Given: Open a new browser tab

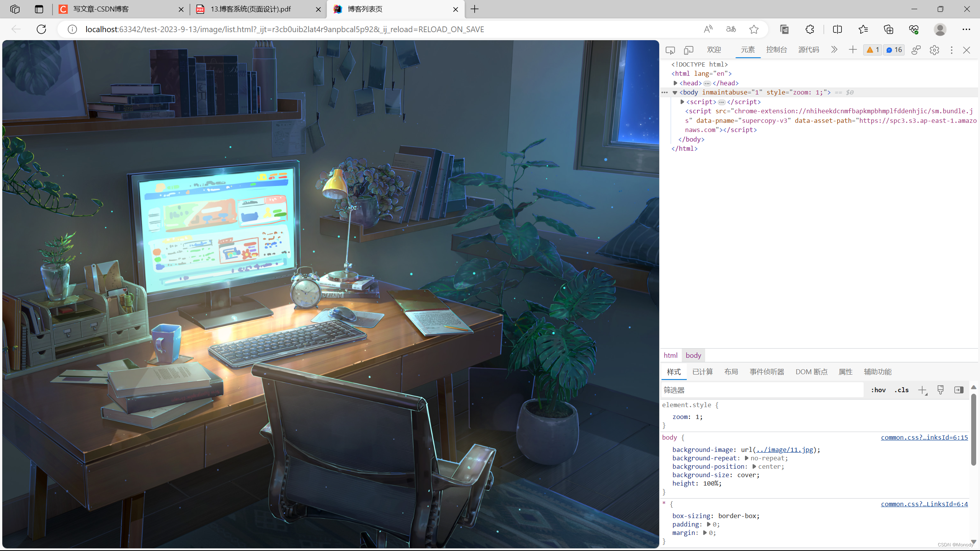Looking at the screenshot, I should (475, 9).
